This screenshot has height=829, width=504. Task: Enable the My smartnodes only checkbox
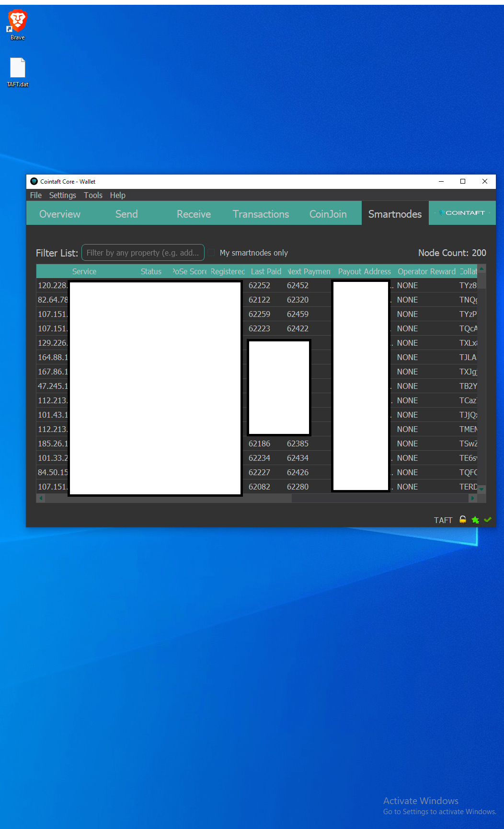pyautogui.click(x=211, y=253)
